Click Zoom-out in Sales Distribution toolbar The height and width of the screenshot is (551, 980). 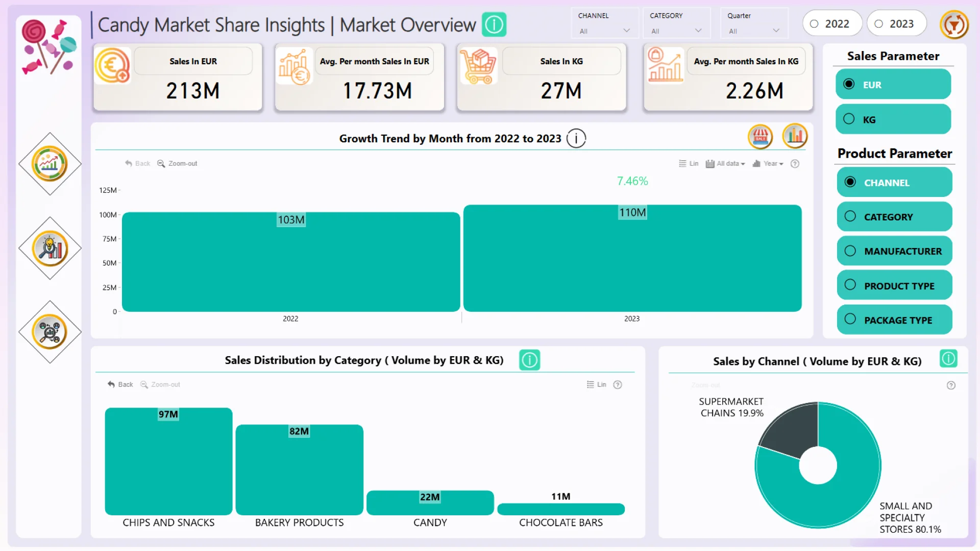(160, 385)
